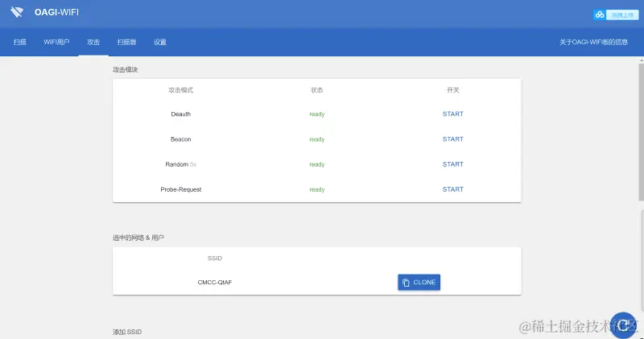
Task: Click the OAGI-WIFI title text
Action: coord(56,12)
